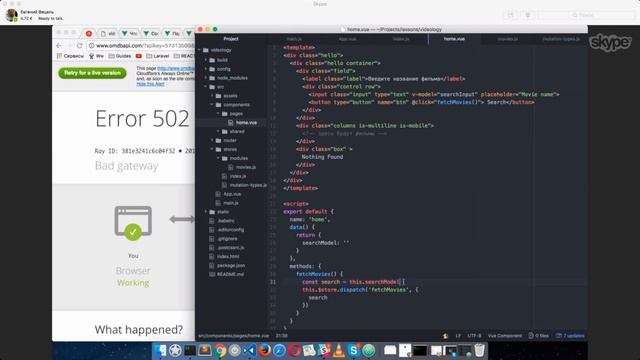Image resolution: width=640 pixels, height=360 pixels.
Task: Collapse the pages folder
Action: [x=218, y=114]
